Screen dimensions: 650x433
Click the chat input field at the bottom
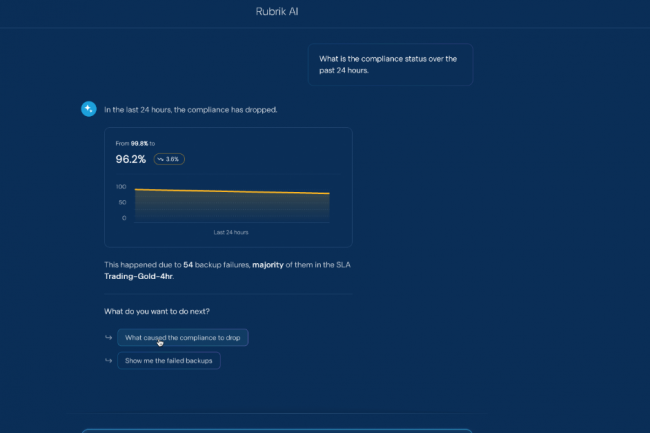(x=277, y=431)
